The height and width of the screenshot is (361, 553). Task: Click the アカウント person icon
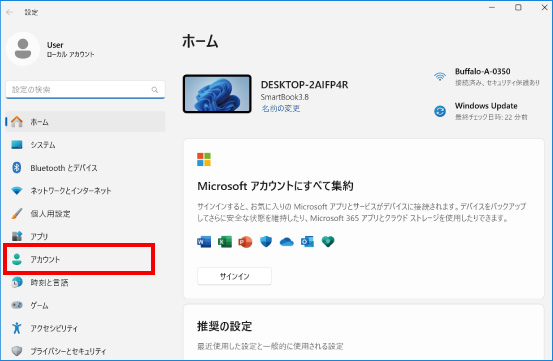point(17,259)
